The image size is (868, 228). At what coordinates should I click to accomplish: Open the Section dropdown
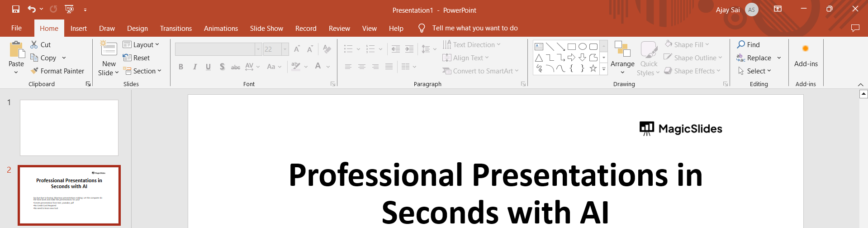pos(142,71)
